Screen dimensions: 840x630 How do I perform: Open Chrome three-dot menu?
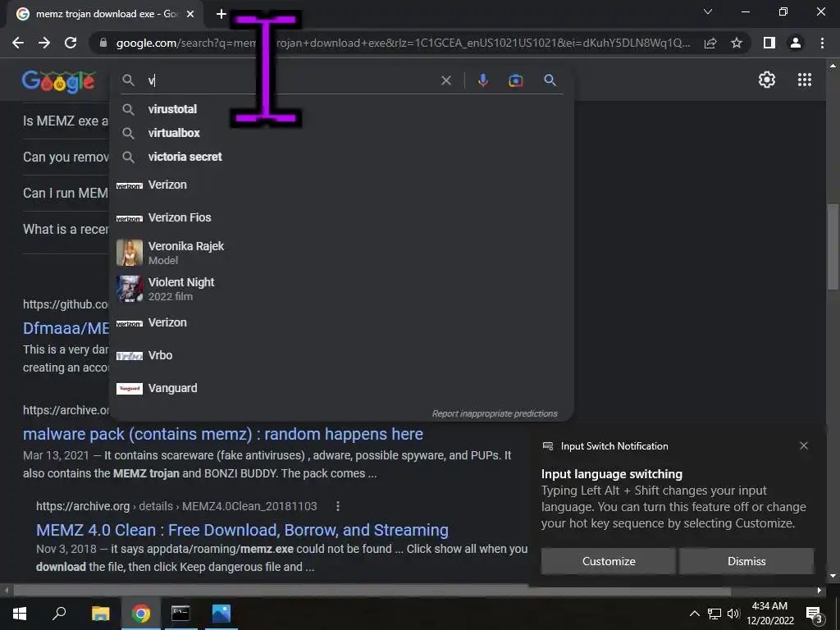(x=822, y=43)
